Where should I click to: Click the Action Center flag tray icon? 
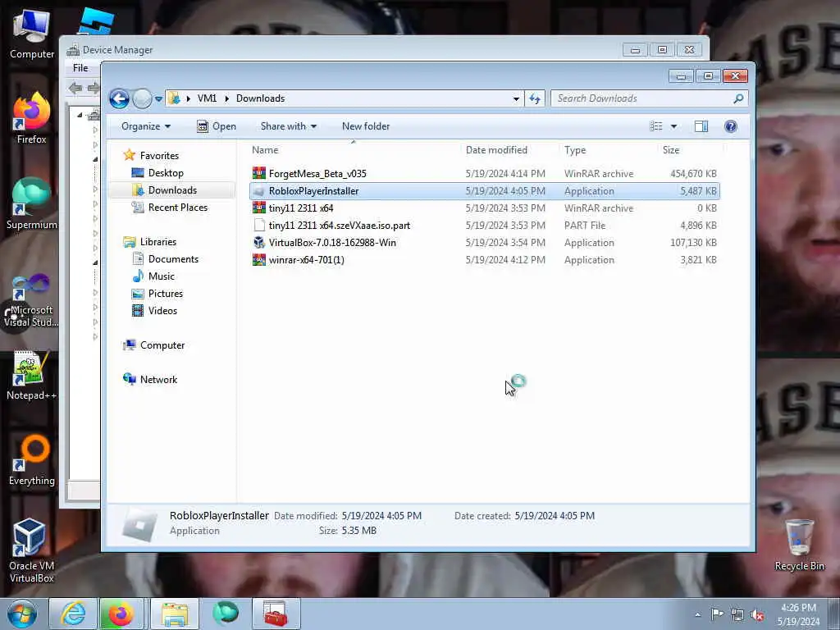717,614
